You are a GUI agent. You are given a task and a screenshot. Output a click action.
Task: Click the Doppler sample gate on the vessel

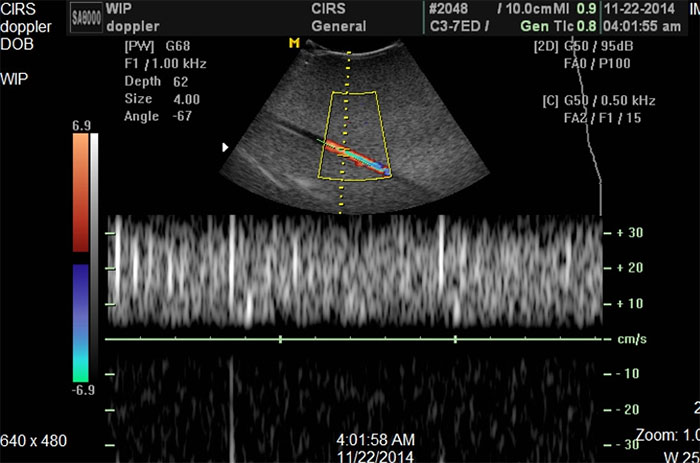tap(343, 151)
